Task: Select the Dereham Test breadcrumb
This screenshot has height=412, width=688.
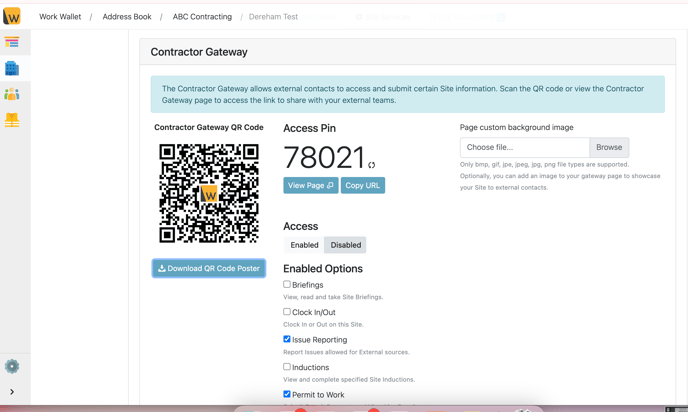Action: pyautogui.click(x=273, y=17)
